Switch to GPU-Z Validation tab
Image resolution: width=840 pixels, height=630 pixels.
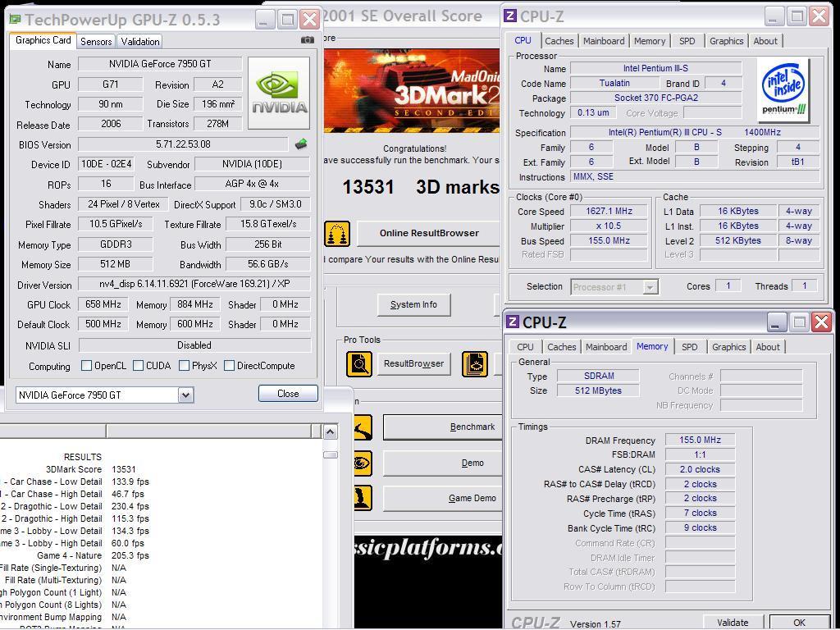click(139, 41)
